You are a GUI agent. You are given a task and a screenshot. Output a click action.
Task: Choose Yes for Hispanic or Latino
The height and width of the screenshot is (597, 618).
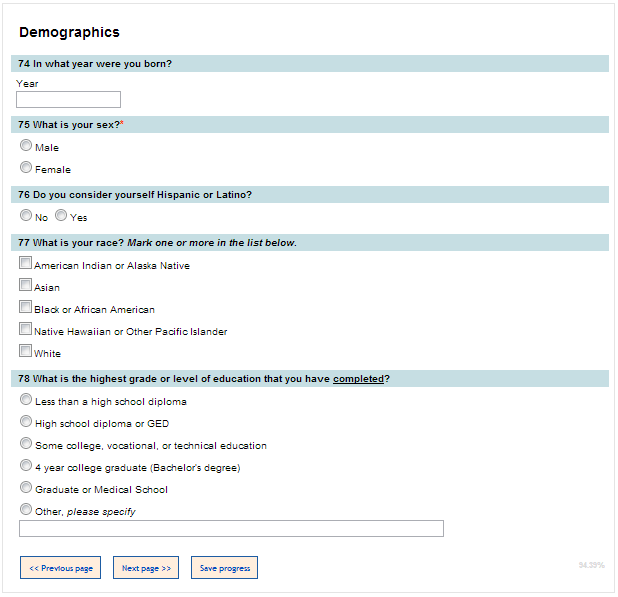61,215
